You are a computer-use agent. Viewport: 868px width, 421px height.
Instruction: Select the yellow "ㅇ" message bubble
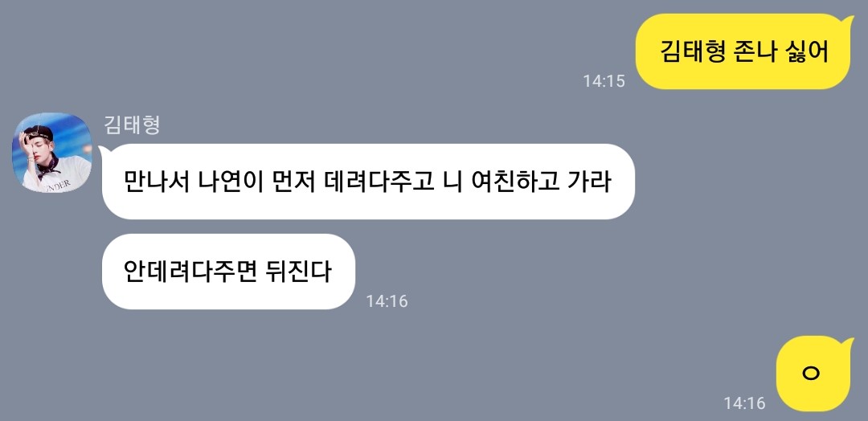[x=811, y=374]
